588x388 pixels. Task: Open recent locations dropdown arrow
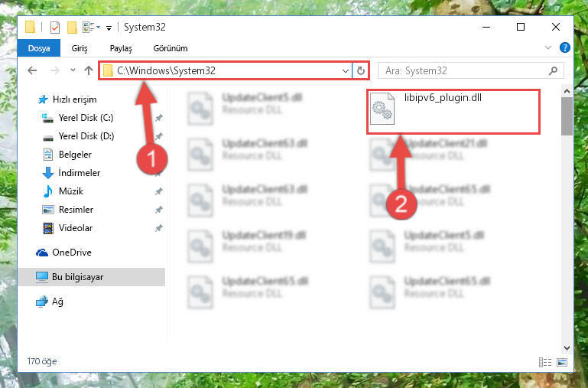coord(73,70)
